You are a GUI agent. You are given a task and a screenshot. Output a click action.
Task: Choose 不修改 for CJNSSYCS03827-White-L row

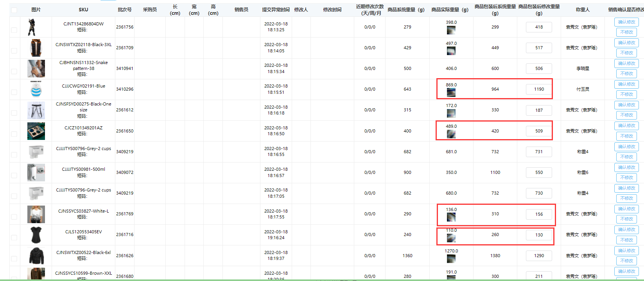click(626, 219)
